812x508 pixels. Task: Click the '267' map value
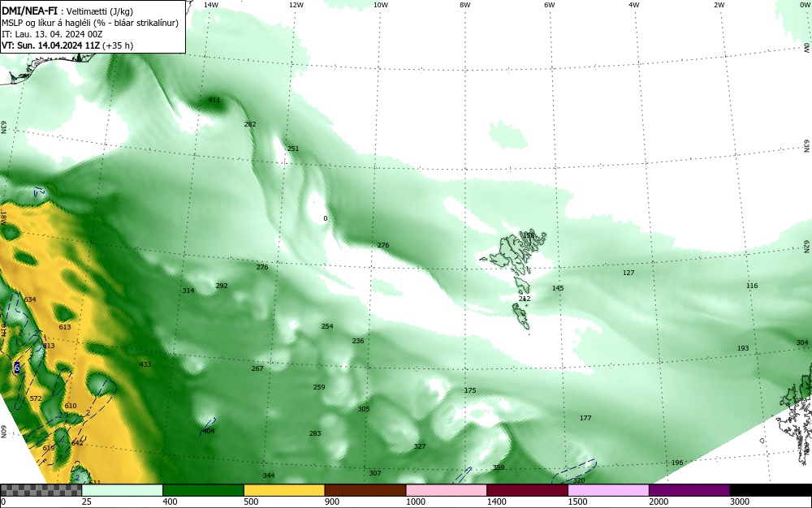[x=257, y=368]
